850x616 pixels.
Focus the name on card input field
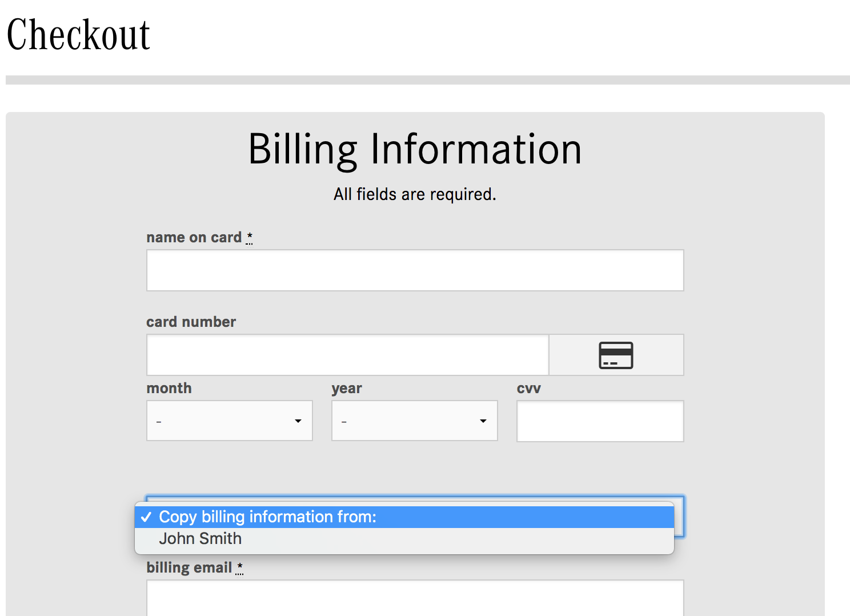tap(415, 270)
